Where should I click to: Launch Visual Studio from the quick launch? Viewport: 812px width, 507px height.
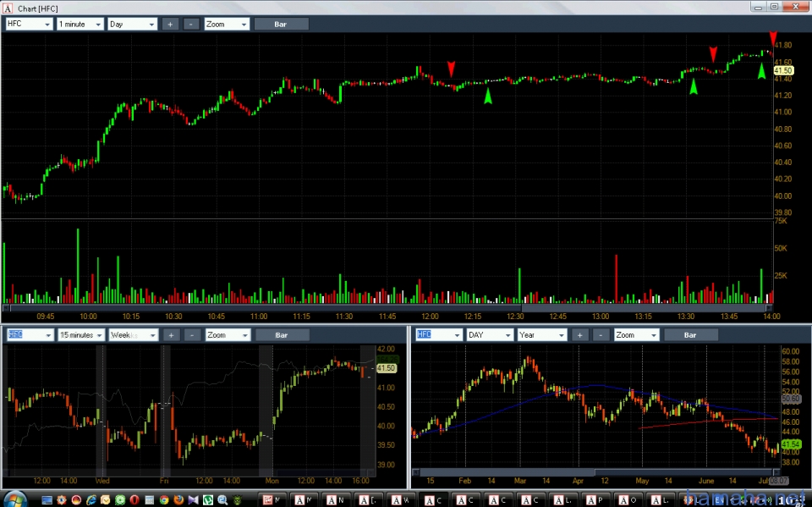[x=193, y=499]
